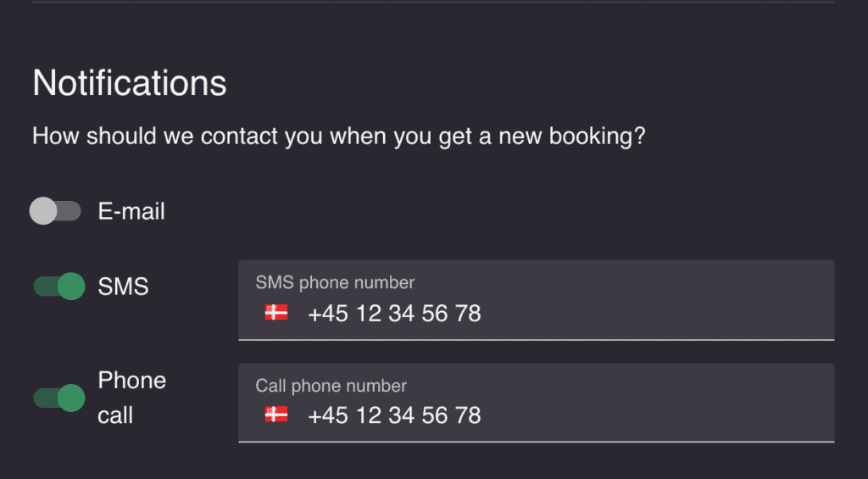Click the 'SMS phone number' field caption
The width and height of the screenshot is (868, 479).
coord(335,282)
